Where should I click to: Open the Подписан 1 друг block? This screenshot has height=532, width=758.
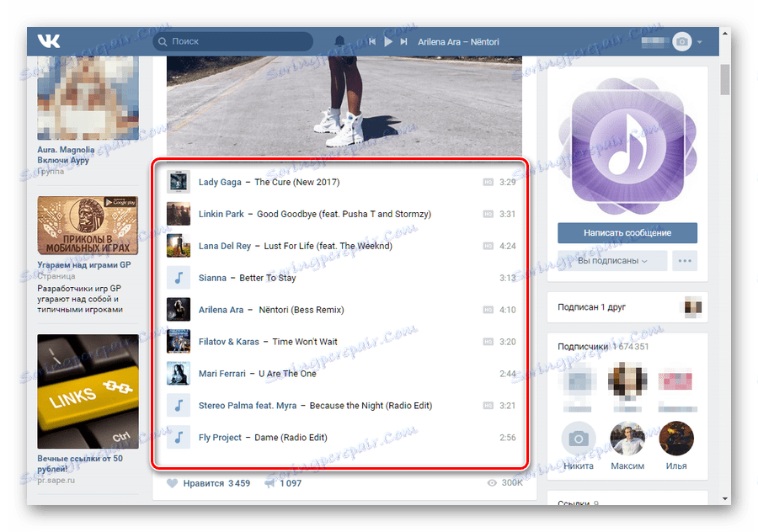(x=627, y=307)
